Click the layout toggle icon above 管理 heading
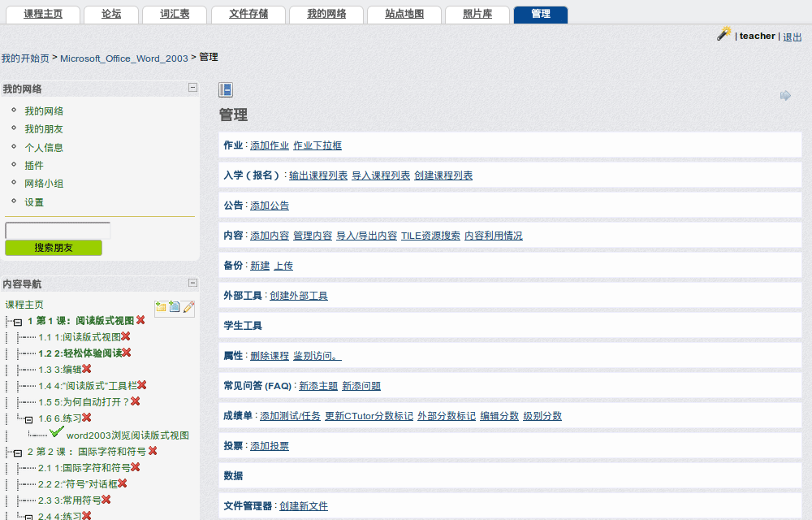The height and width of the screenshot is (520, 812). click(227, 88)
